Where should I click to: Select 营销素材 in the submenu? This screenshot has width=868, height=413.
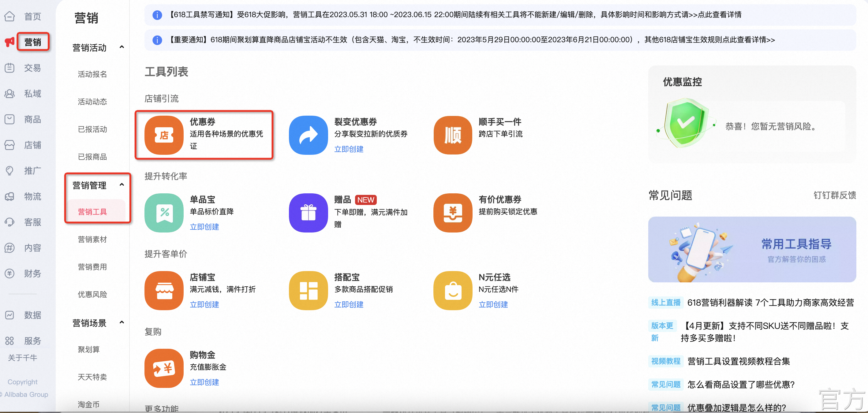(92, 240)
